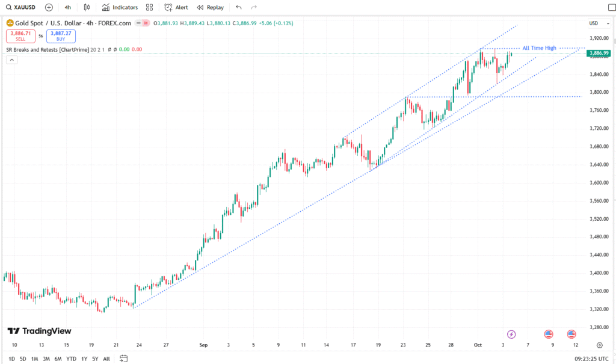This screenshot has width=616, height=364.
Task: Collapse the SR Breaks legend panel
Action: pyautogui.click(x=11, y=60)
